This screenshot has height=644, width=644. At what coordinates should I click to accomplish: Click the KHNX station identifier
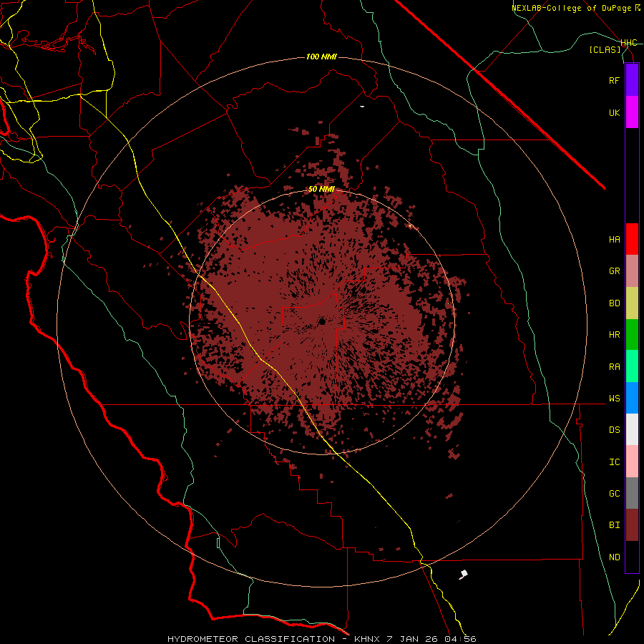point(368,639)
